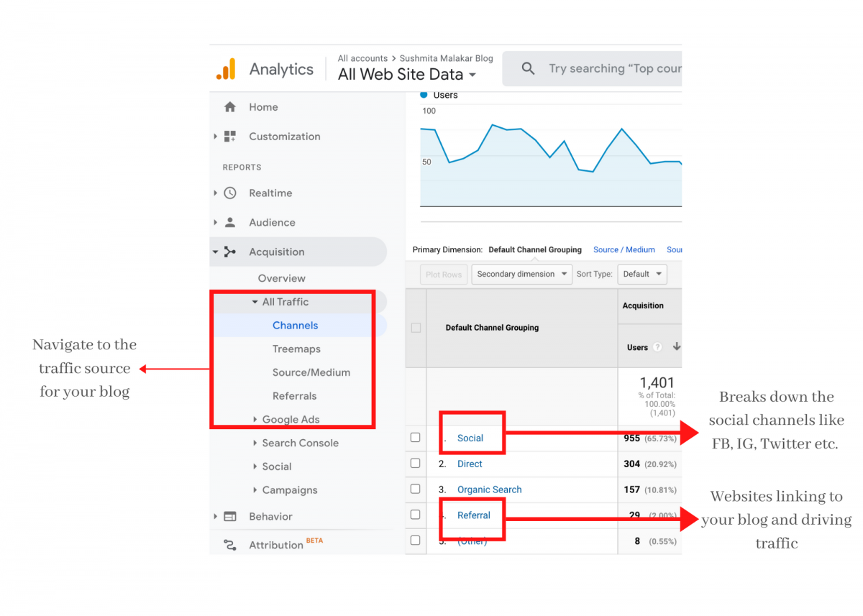863x616 pixels.
Task: Click the Customization dashboard icon
Action: [x=230, y=136]
